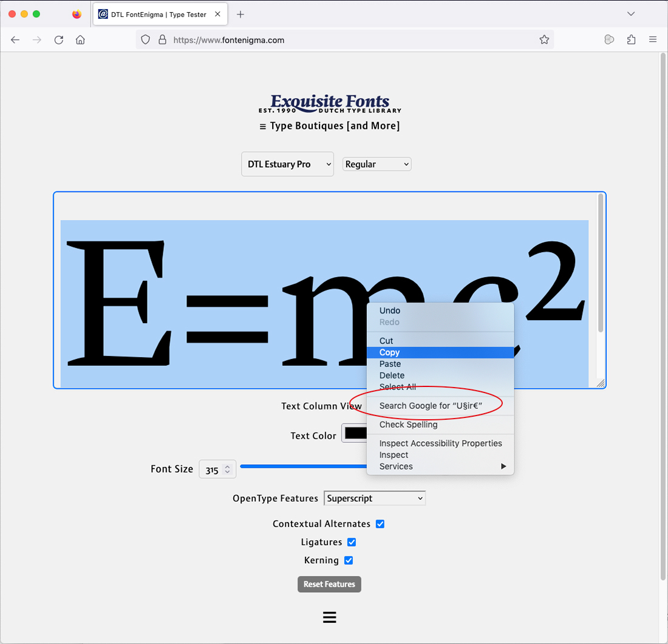Choose Select All in the context menu
This screenshot has width=668, height=644.
440,387
